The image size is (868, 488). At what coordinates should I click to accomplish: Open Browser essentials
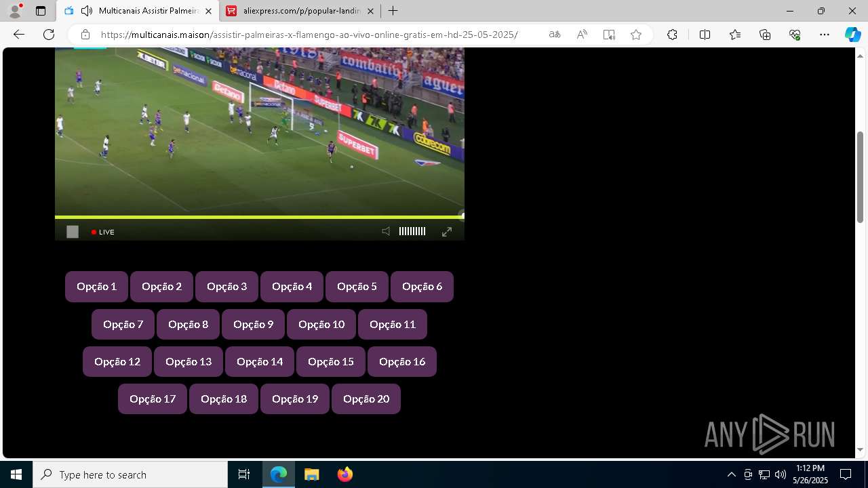coord(795,35)
